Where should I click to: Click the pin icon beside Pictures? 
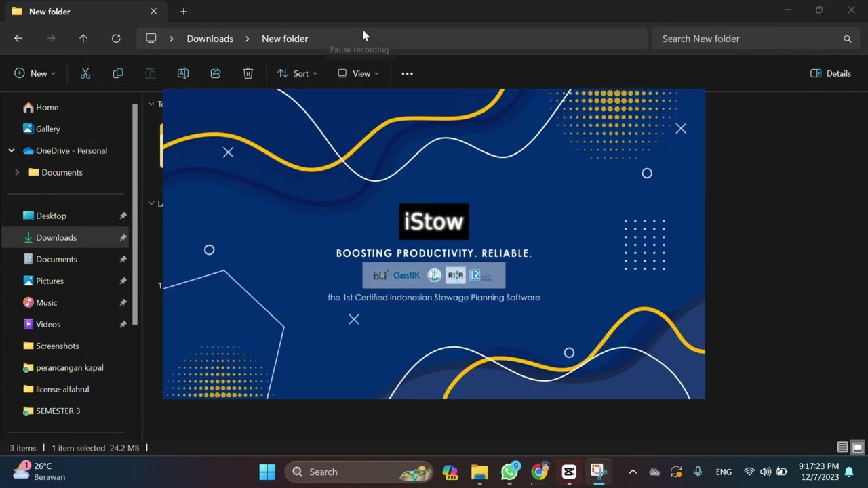click(123, 281)
